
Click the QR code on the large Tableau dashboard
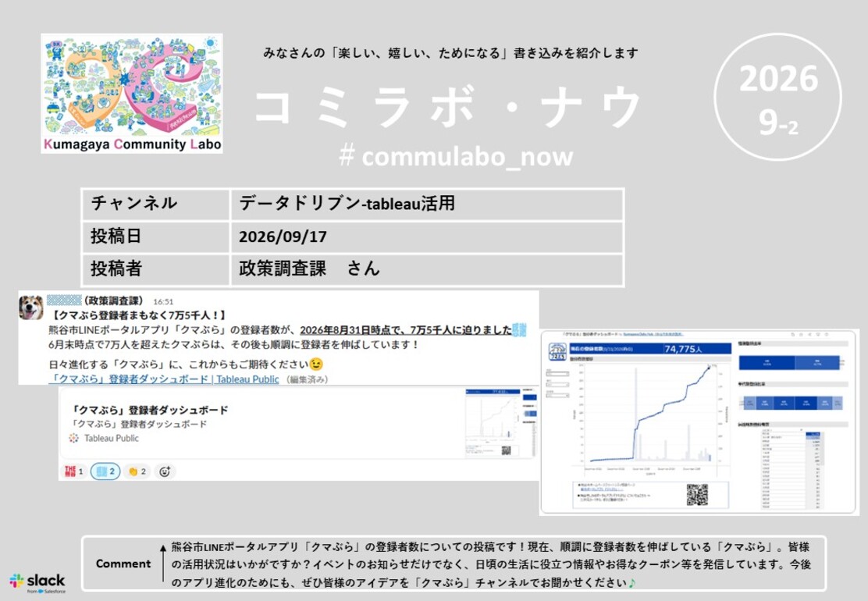pos(697,495)
